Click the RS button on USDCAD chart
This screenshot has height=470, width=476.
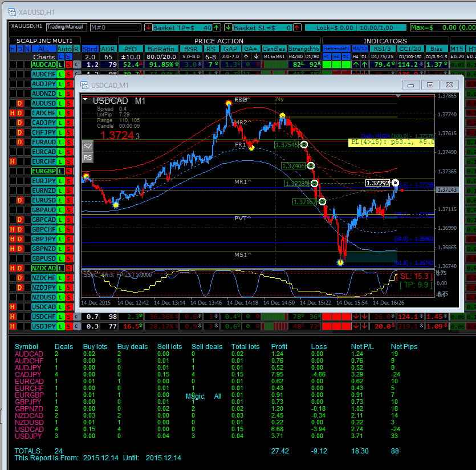(x=88, y=157)
